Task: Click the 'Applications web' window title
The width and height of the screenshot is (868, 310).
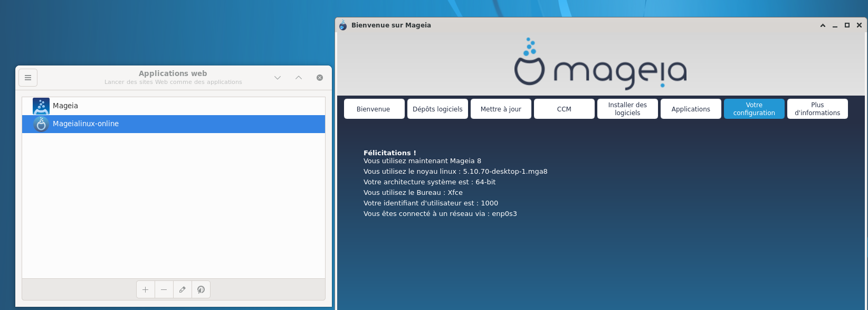Action: pyautogui.click(x=173, y=73)
